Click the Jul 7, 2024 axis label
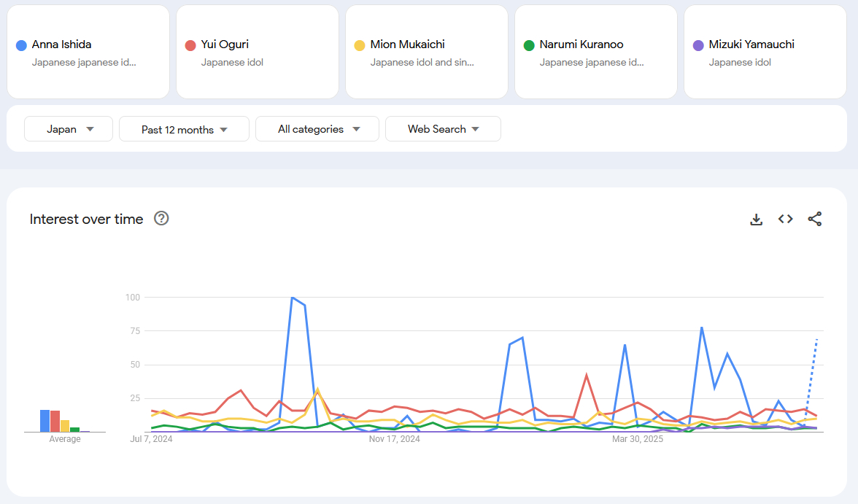 click(151, 439)
